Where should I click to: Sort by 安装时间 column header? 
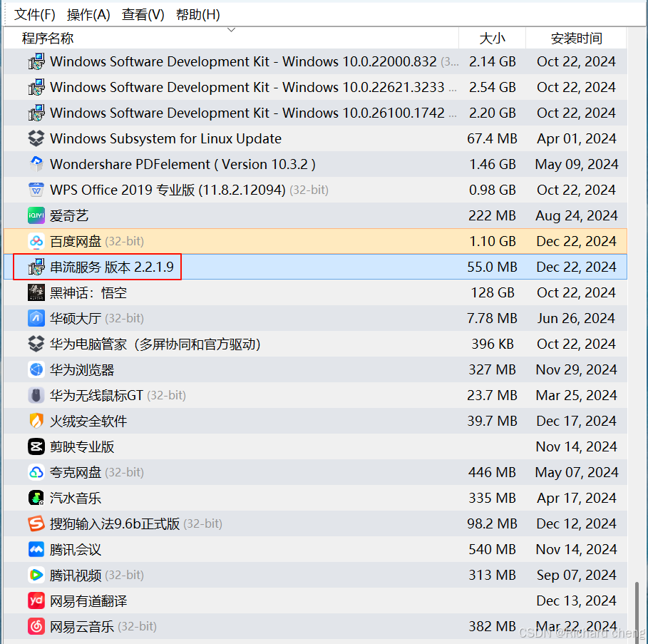point(576,38)
